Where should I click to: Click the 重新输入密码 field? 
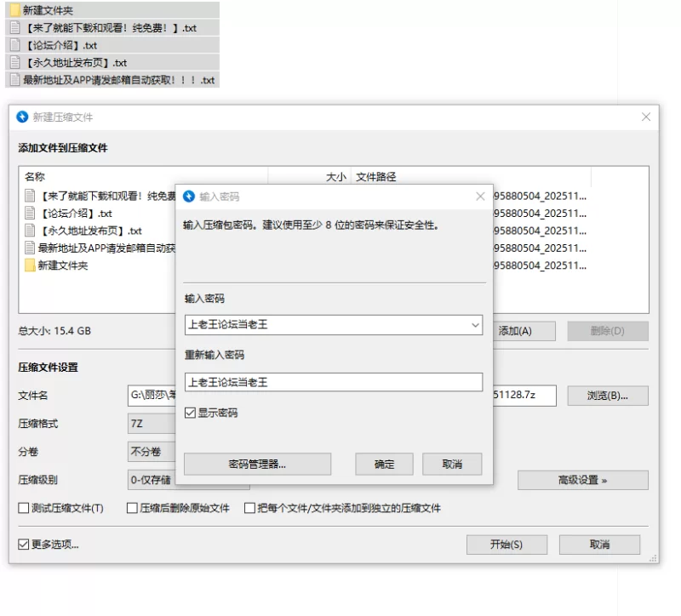click(334, 382)
